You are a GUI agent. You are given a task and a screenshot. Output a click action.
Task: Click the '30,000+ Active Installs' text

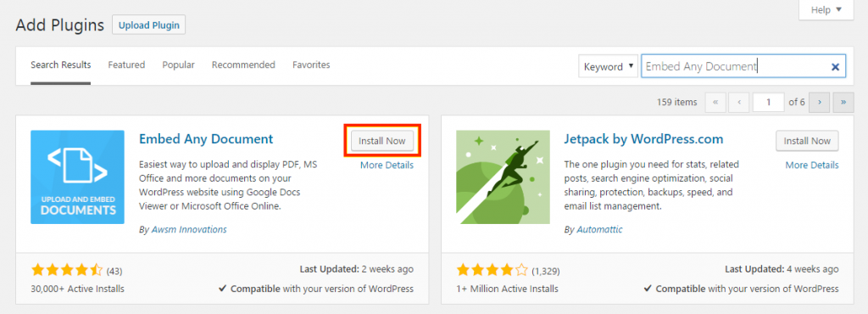[77, 289]
